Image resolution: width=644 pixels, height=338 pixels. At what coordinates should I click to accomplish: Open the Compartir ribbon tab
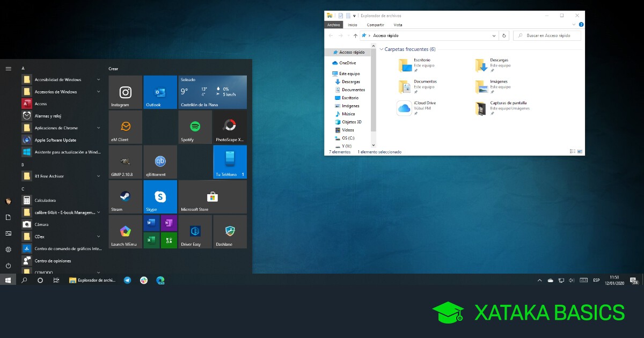(x=375, y=25)
